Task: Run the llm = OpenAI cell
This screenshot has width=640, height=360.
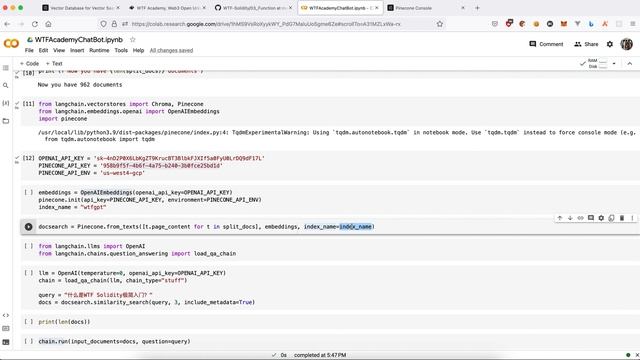Action: (x=28, y=273)
